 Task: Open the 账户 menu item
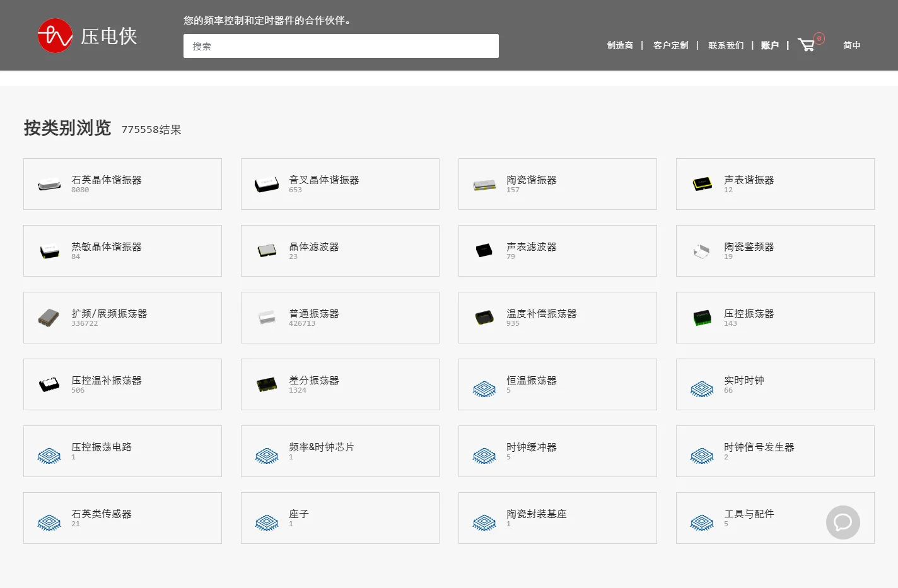[770, 45]
